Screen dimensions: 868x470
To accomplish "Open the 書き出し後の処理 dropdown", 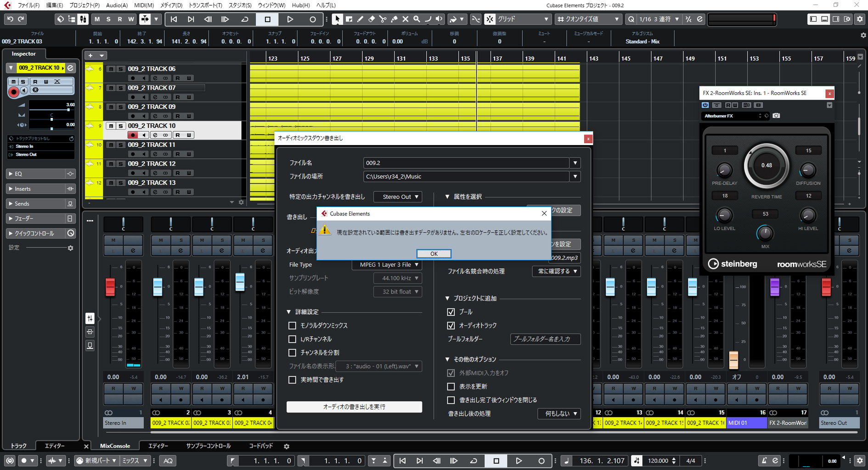I will 559,414.
